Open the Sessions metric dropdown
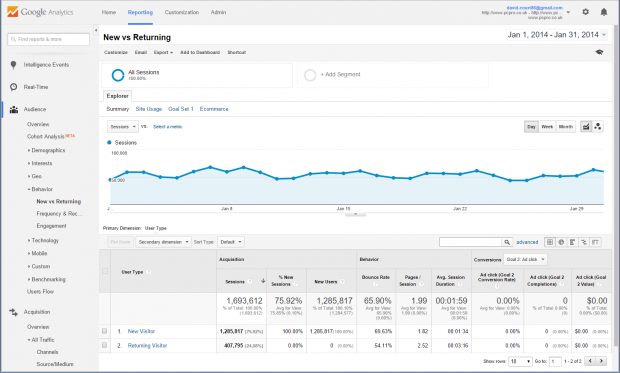Screen dimensions: 620x373 [123, 127]
